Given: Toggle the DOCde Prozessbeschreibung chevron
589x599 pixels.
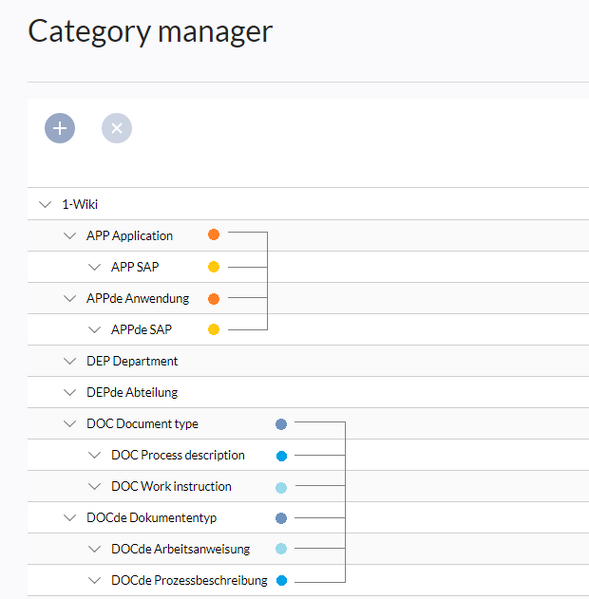Looking at the screenshot, I should 94,580.
